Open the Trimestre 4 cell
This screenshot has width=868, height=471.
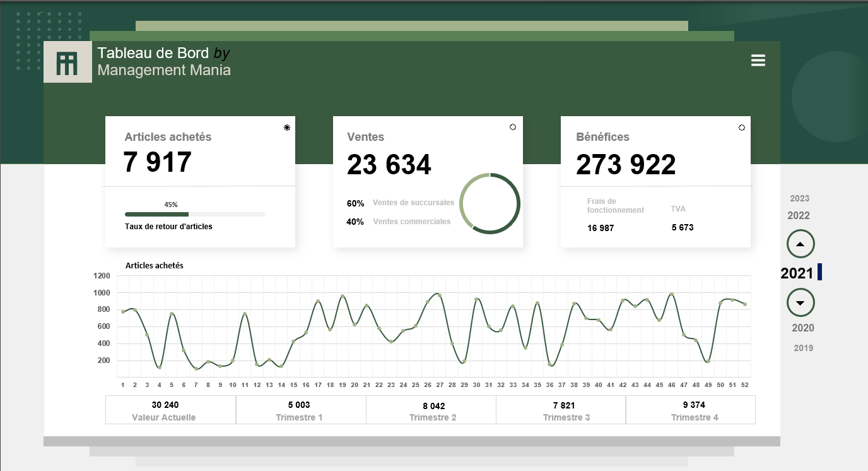[x=691, y=410]
